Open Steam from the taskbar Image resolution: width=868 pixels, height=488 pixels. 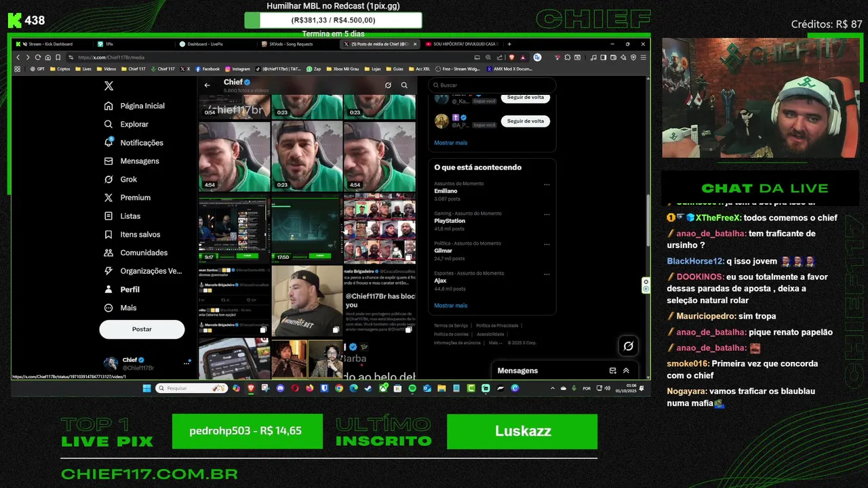pyautogui.click(x=368, y=388)
